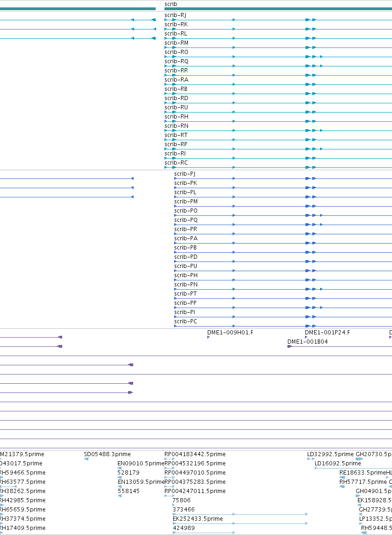Viewport: 392px width, 535px height.
Task: Click scrib-RN transcript name
Action: click(176, 125)
